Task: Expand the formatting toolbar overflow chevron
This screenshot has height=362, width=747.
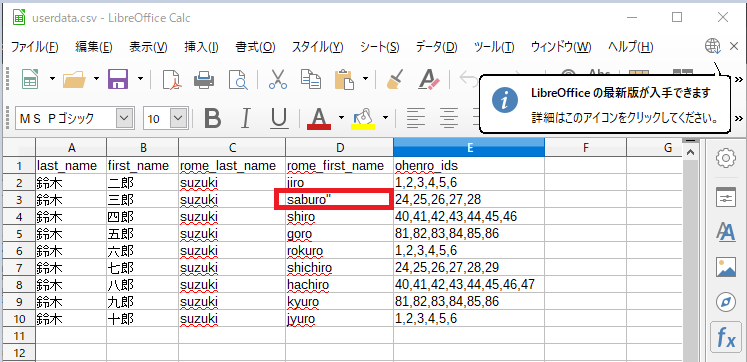Action: (x=739, y=118)
